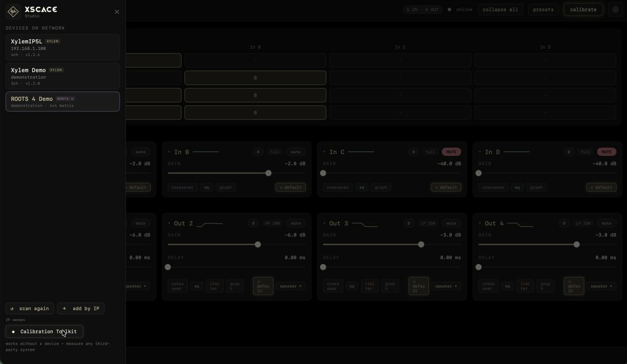Click the Out 4 low-pass curve icon
The image size is (627, 364).
(x=520, y=224)
